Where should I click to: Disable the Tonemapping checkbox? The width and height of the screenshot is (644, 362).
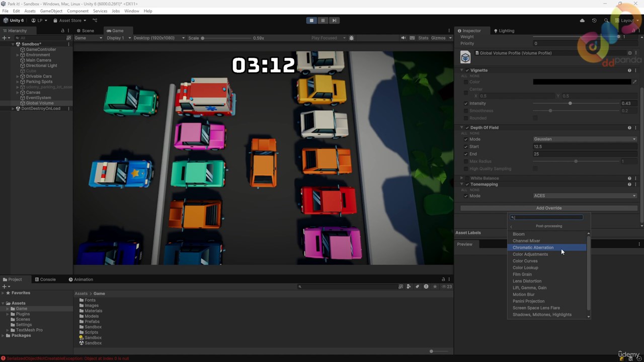(467, 185)
